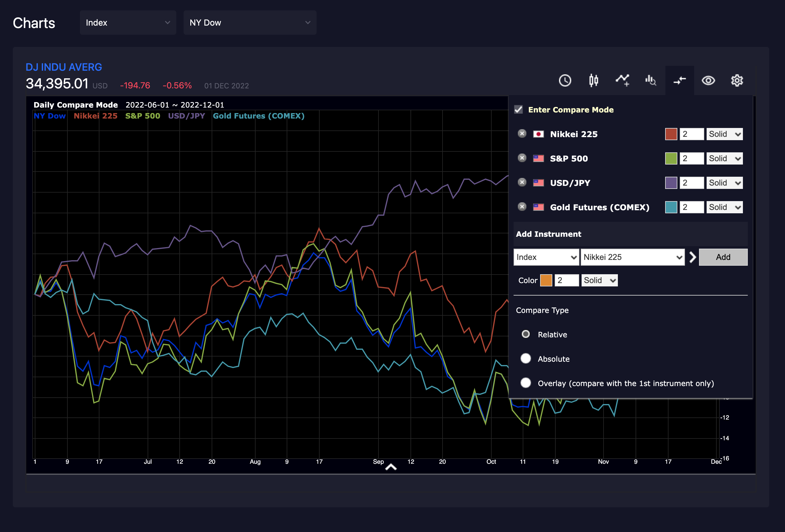The image size is (785, 532).
Task: Remove S&P 500 from comparison
Action: tap(522, 158)
